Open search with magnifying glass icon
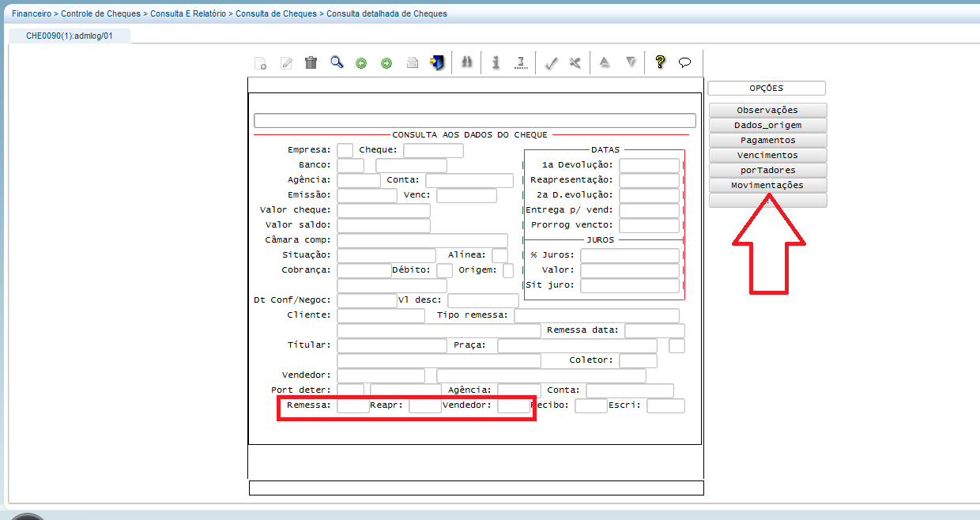The width and height of the screenshot is (980, 520). (x=337, y=63)
